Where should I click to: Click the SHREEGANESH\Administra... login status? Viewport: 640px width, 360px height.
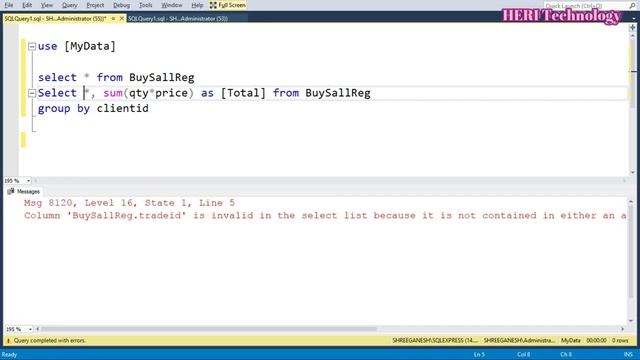(x=519, y=340)
